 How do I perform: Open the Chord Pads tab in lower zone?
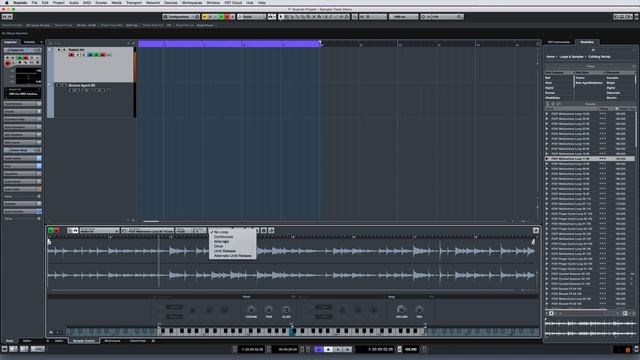click(x=138, y=341)
